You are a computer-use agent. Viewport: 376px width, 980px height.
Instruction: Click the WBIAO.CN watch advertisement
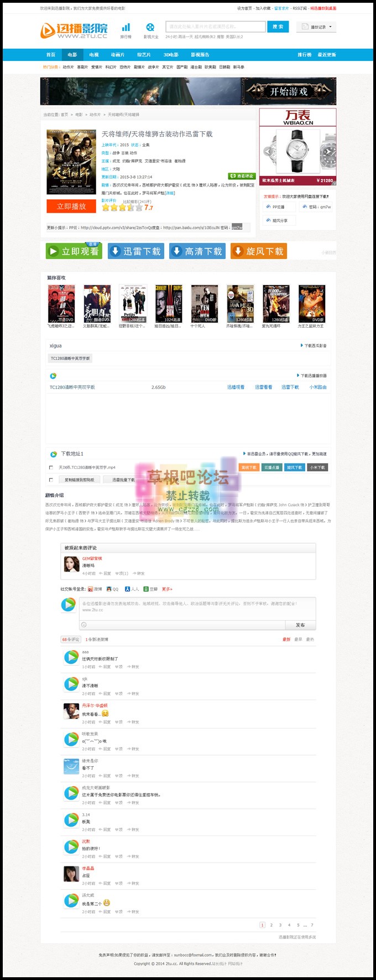tap(298, 147)
